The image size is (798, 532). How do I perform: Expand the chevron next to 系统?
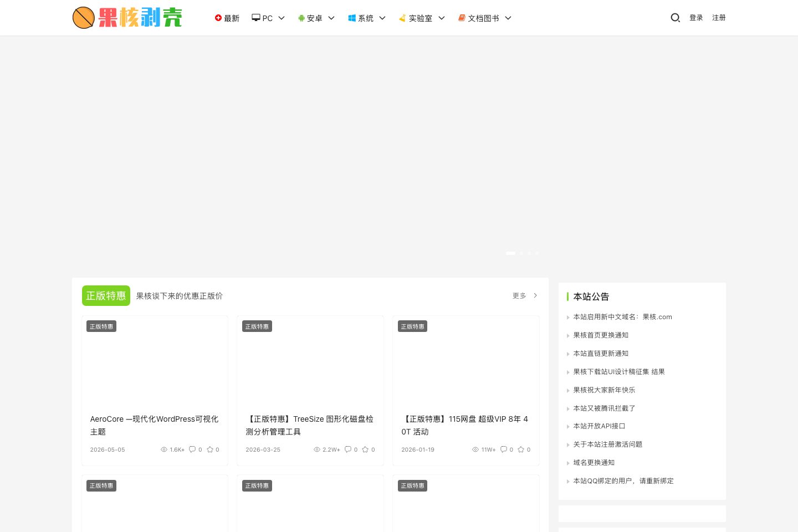point(382,18)
